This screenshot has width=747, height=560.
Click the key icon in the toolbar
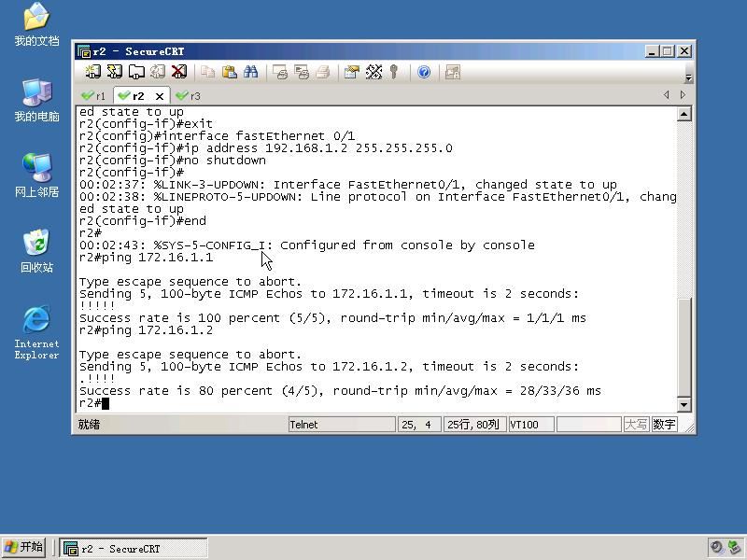click(x=393, y=72)
